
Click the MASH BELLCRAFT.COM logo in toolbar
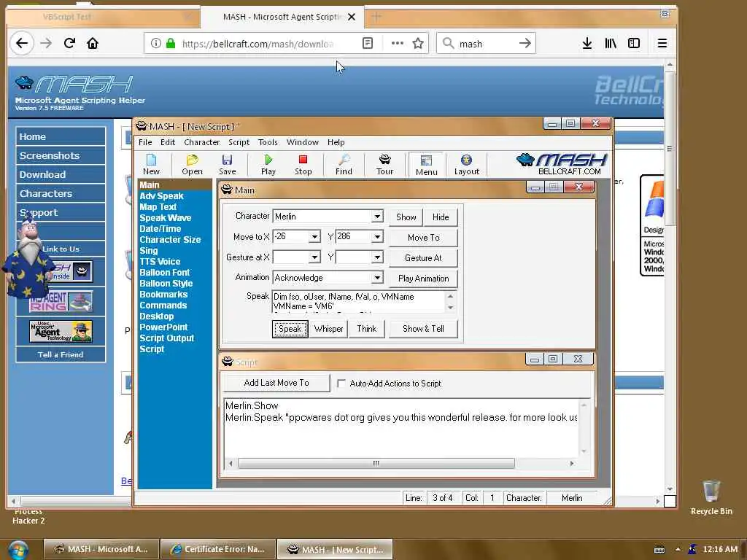562,164
